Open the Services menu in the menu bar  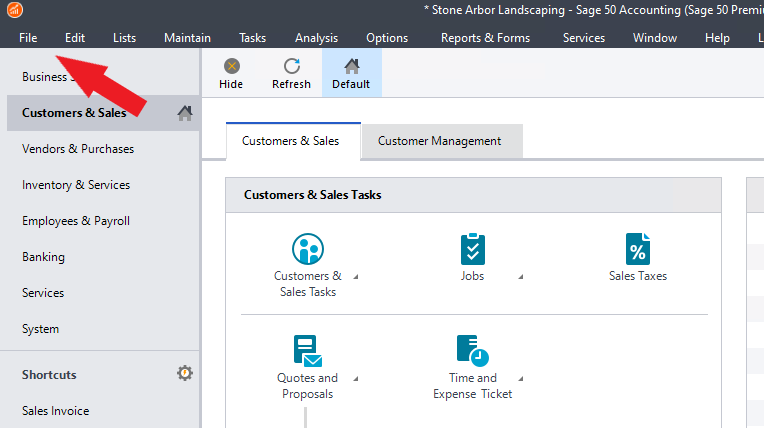[584, 38]
